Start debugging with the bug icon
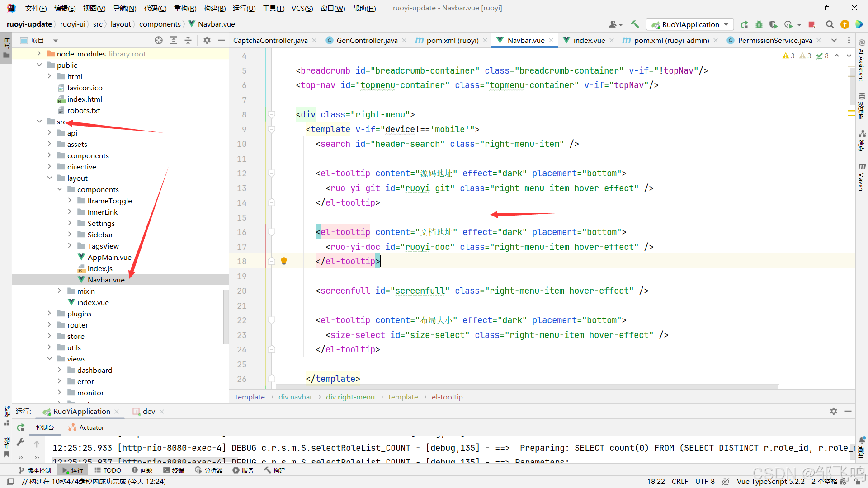 coord(759,24)
